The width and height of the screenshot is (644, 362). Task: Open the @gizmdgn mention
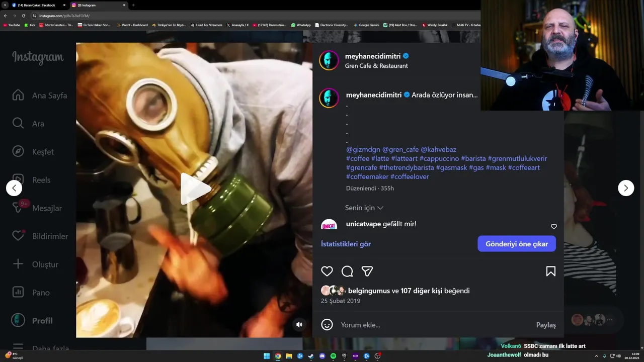[363, 149]
